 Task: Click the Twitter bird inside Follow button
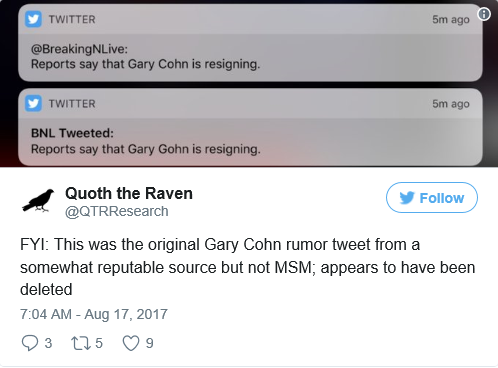click(407, 198)
